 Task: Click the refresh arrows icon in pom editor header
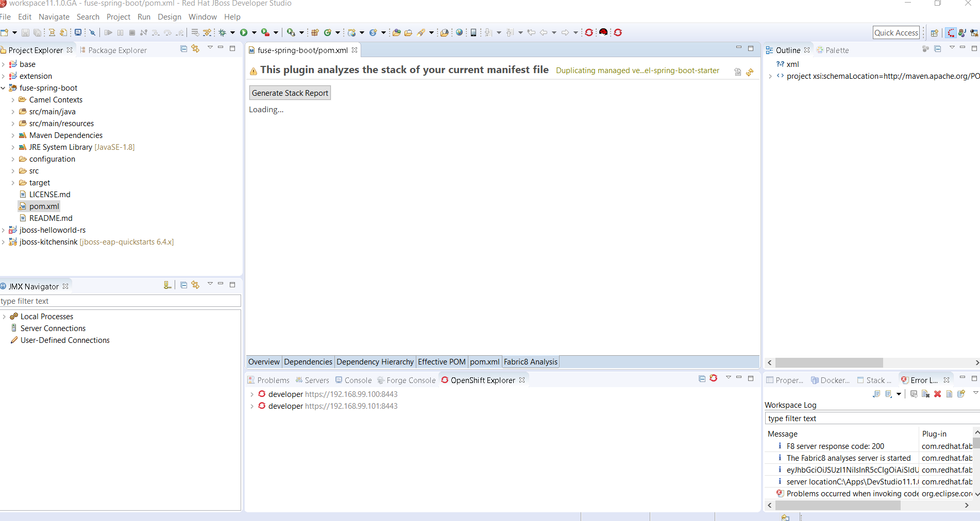750,72
